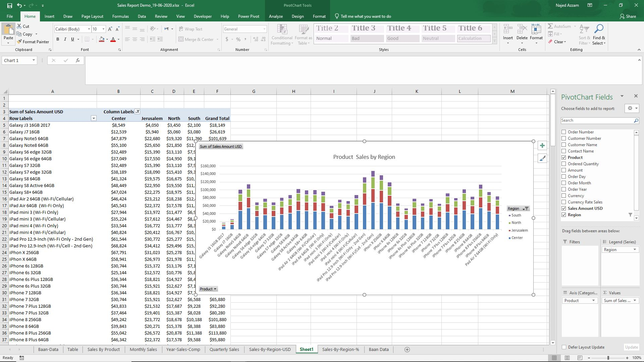
Task: Click Chart Styles brush button
Action: click(542, 158)
